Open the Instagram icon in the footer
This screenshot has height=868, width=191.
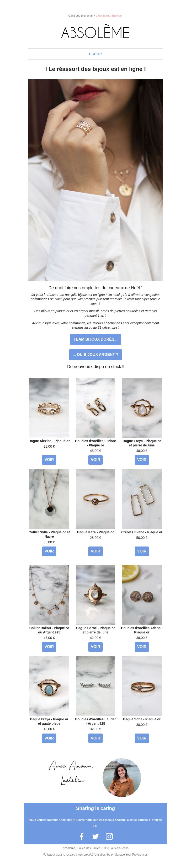[x=110, y=836]
